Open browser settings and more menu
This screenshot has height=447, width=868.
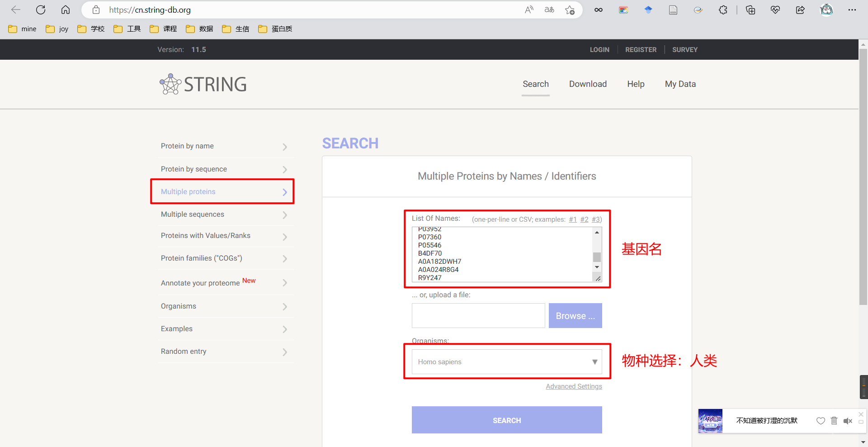point(852,10)
